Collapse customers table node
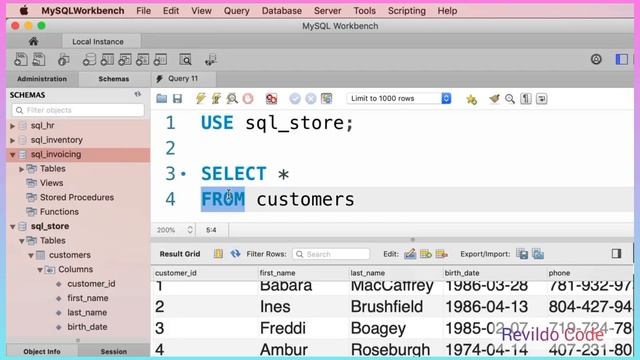This screenshot has width=640, height=360. pos(31,256)
